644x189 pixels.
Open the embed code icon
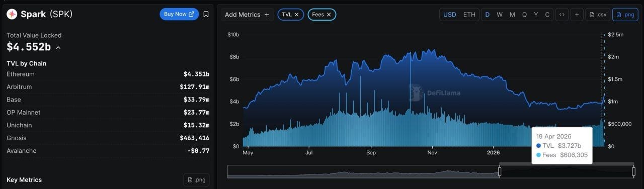click(x=561, y=15)
